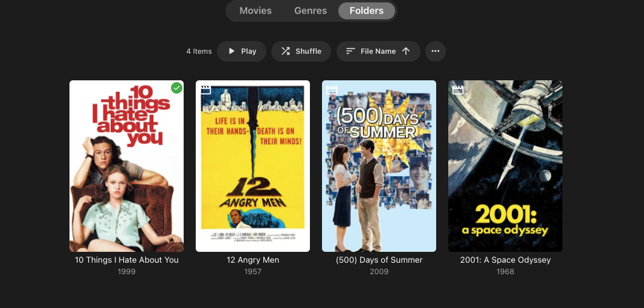This screenshot has width=644, height=308.
Task: Click the year '1957' label
Action: click(x=253, y=271)
